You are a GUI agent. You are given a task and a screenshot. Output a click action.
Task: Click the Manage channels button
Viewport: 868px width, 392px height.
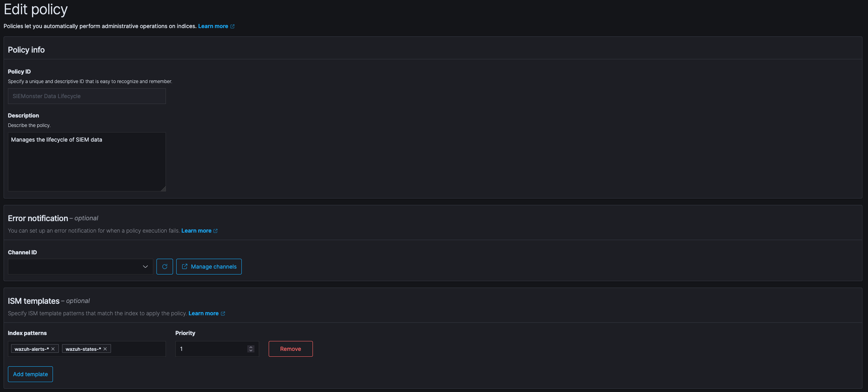tap(209, 267)
